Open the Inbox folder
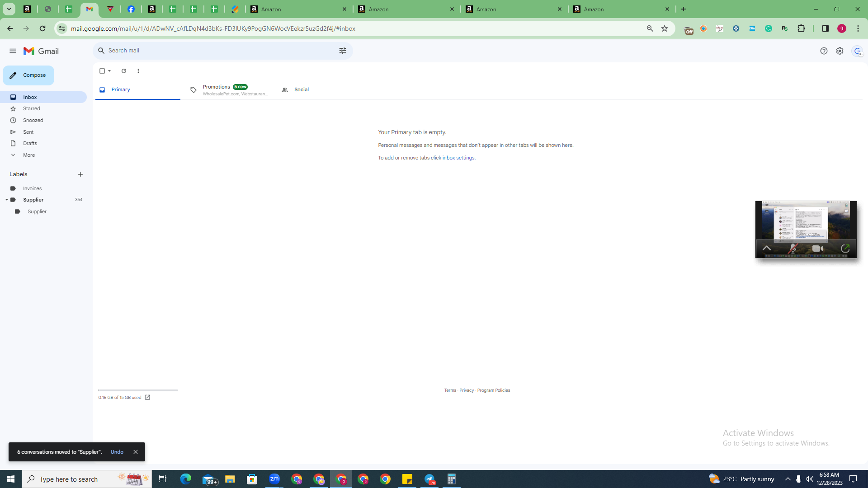 point(43,97)
